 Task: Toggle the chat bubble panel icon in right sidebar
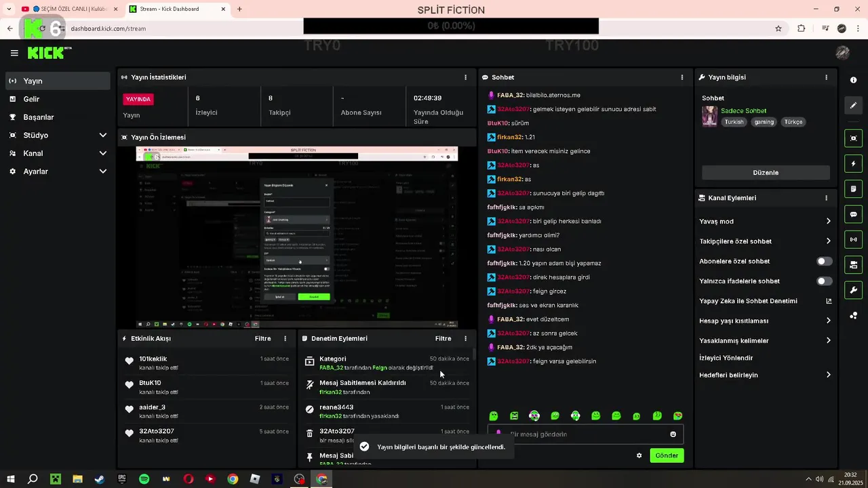click(x=853, y=214)
